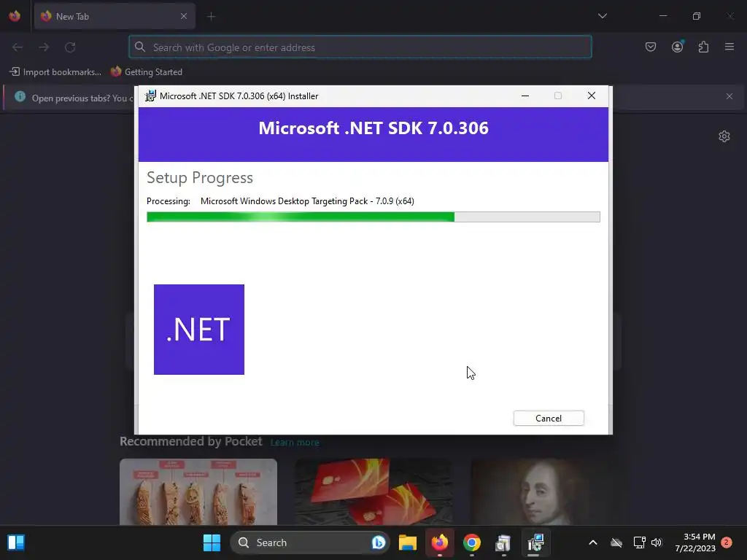
Task: Click the Firefox address search field
Action: (360, 47)
